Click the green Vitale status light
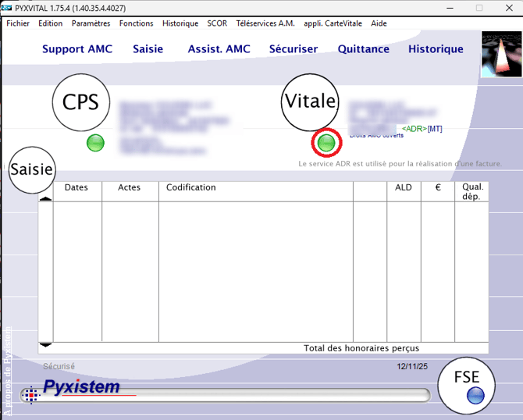 [x=326, y=142]
